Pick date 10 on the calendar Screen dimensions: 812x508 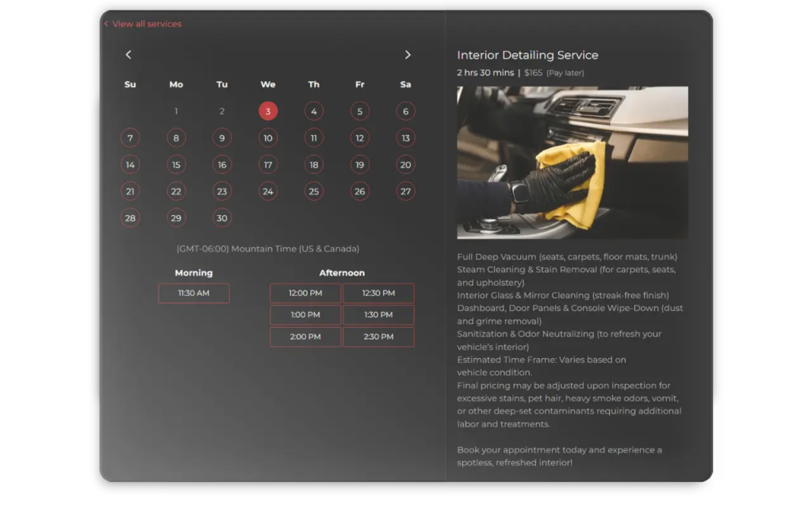coord(268,138)
